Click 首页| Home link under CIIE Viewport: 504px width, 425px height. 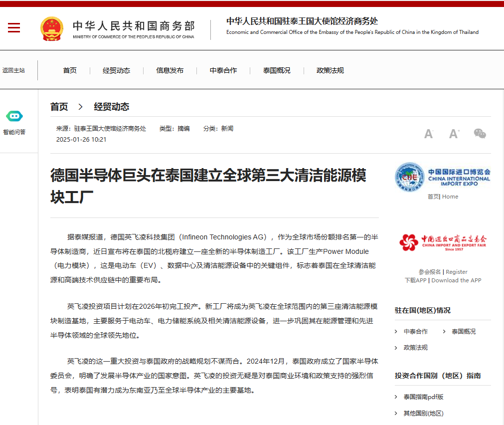(x=443, y=197)
